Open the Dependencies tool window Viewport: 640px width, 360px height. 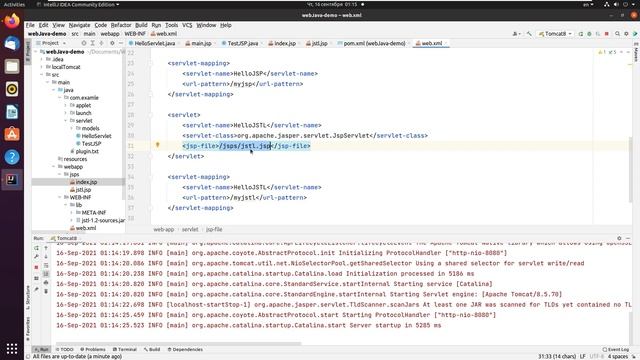185,349
